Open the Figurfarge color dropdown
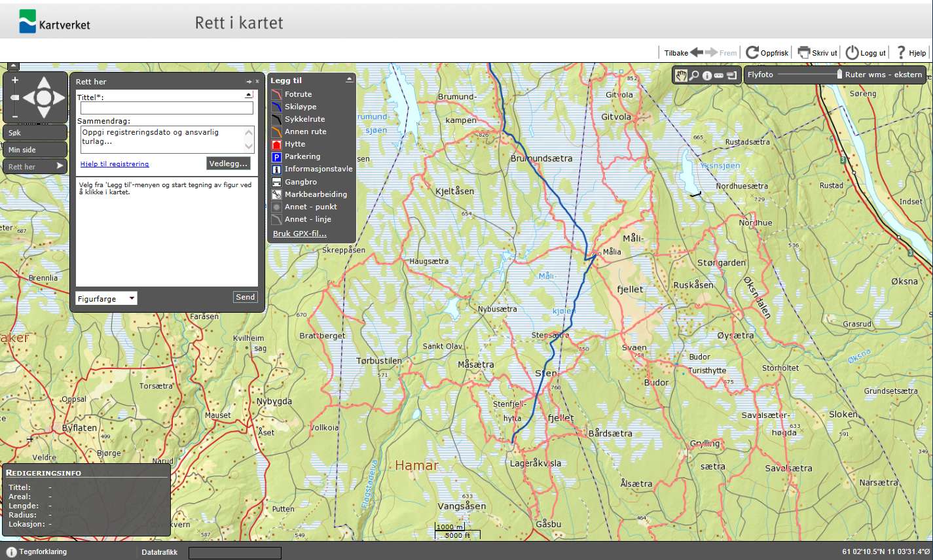This screenshot has height=560, width=933. (106, 298)
